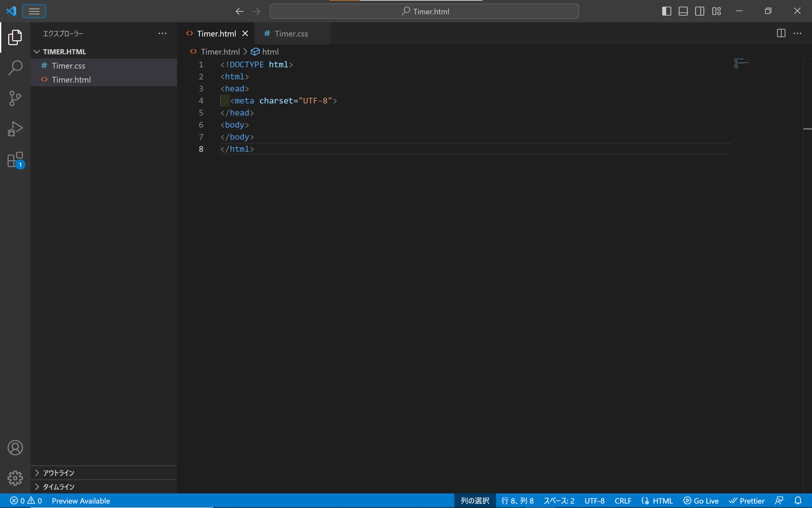This screenshot has width=812, height=508.
Task: Click line number 4 in gutter
Action: (x=201, y=100)
